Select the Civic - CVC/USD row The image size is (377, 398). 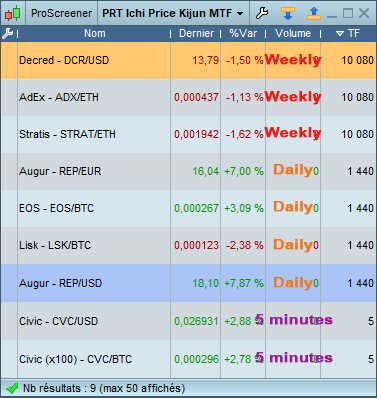tap(188, 321)
